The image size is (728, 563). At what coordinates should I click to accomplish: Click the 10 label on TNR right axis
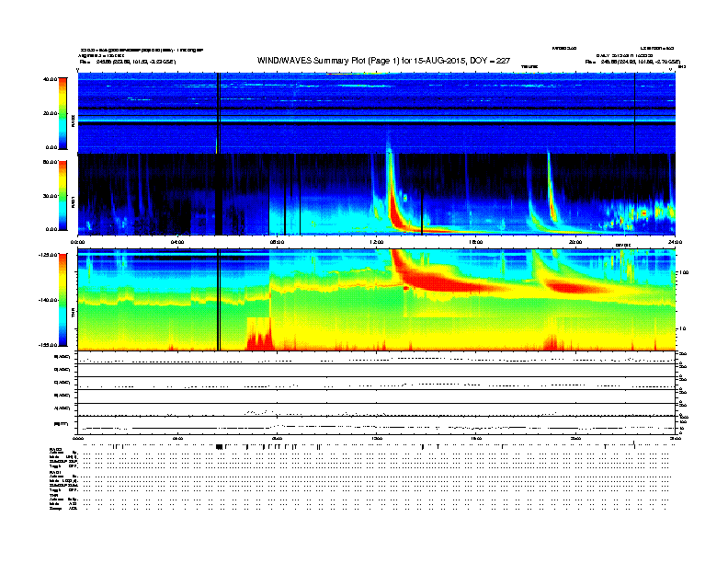click(684, 328)
